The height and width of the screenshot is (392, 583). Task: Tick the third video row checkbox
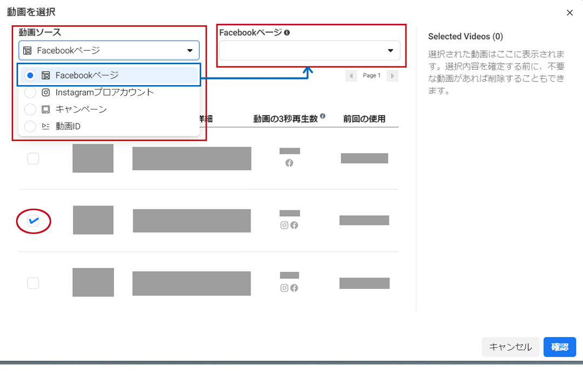33,283
